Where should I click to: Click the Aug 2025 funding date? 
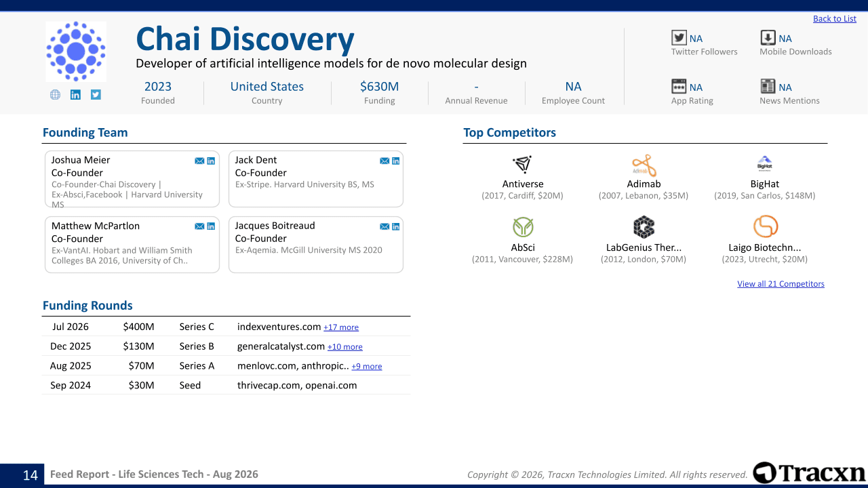(x=71, y=366)
